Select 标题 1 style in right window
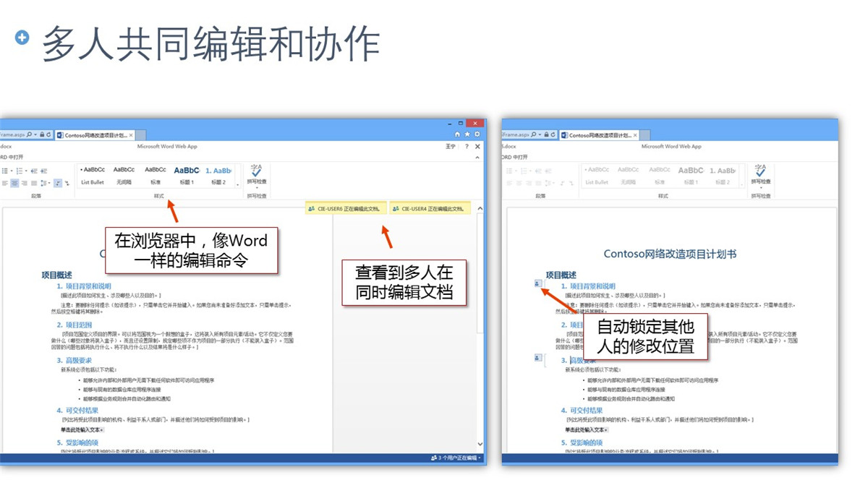This screenshot has height=488, width=868. tap(691, 176)
